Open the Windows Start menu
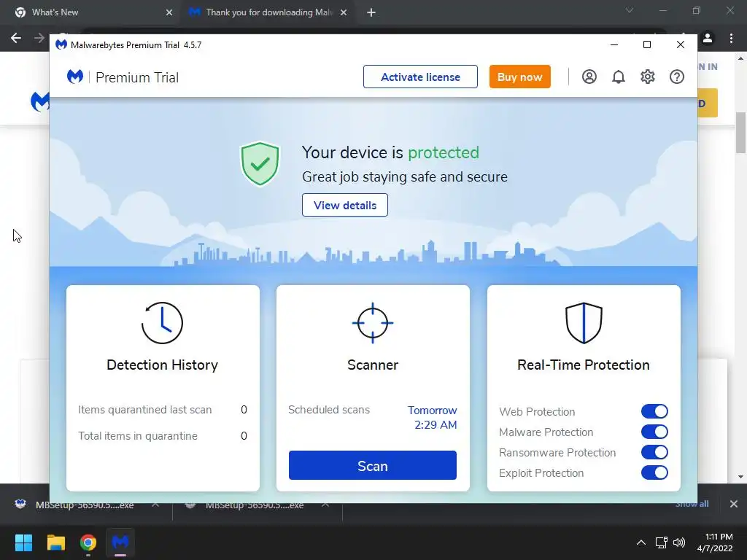 tap(23, 542)
